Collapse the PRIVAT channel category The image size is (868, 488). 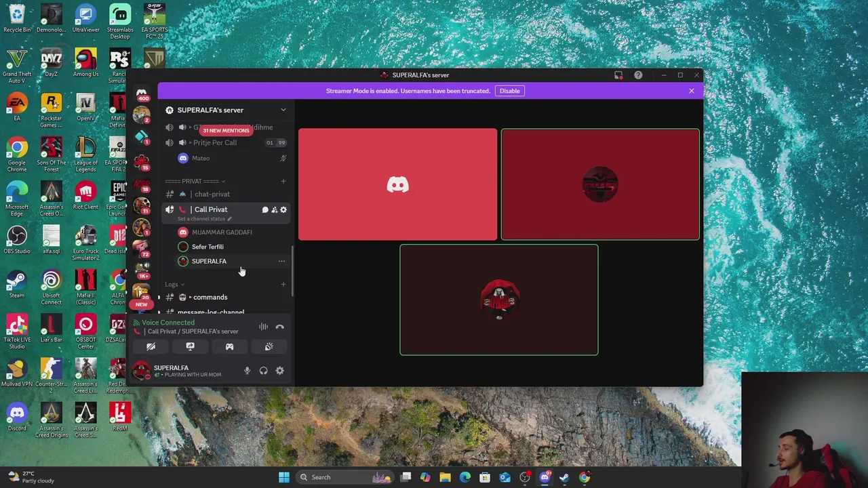tap(195, 181)
